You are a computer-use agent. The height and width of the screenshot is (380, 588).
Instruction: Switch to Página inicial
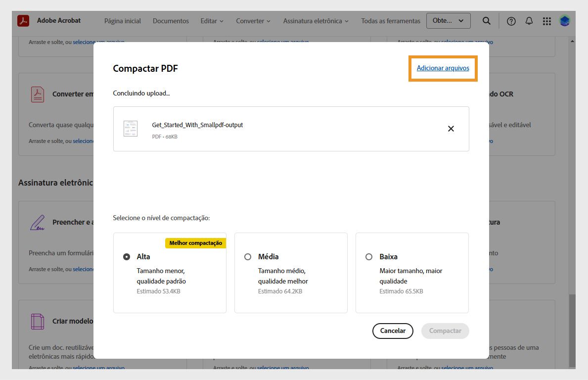[x=122, y=21]
